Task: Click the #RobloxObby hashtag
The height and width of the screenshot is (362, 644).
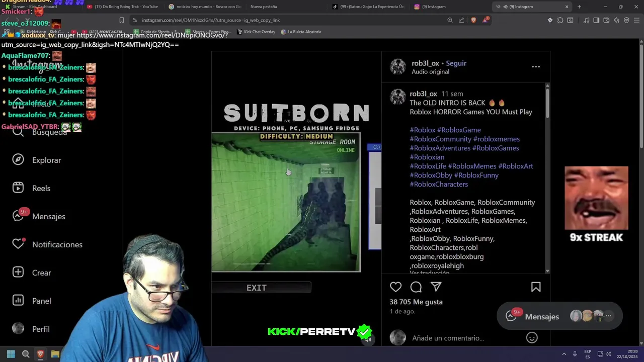Action: pos(431,175)
